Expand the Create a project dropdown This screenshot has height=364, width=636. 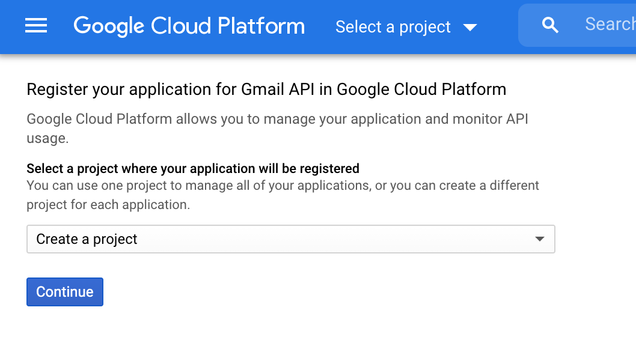[x=291, y=239]
